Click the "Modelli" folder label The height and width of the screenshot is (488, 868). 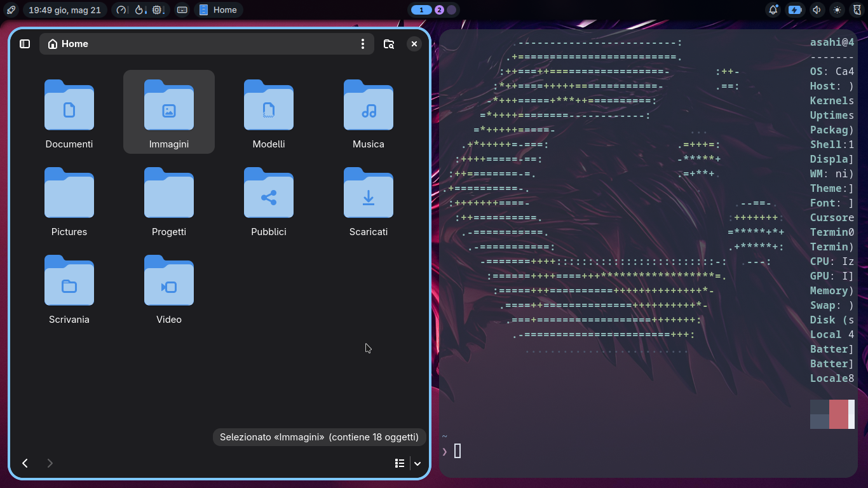[x=269, y=144]
